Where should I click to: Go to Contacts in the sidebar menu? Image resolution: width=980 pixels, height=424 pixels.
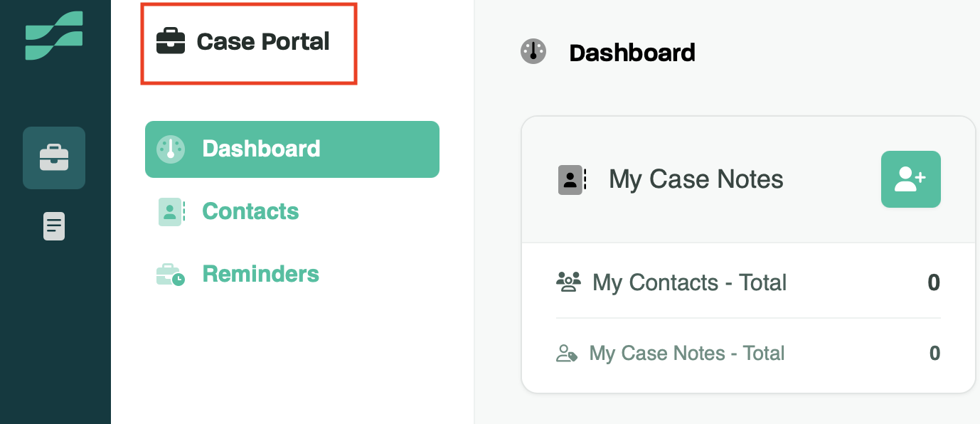tap(250, 211)
